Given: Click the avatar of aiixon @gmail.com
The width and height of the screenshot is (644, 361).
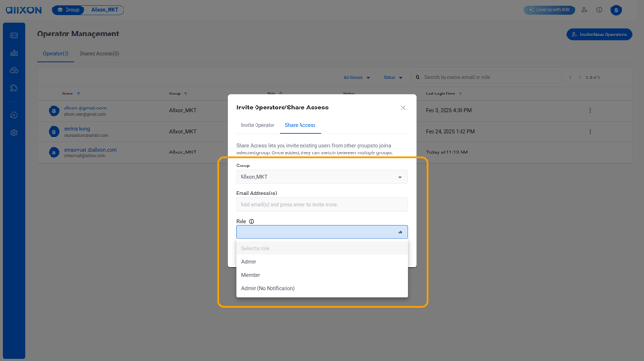Looking at the screenshot, I should tap(53, 110).
